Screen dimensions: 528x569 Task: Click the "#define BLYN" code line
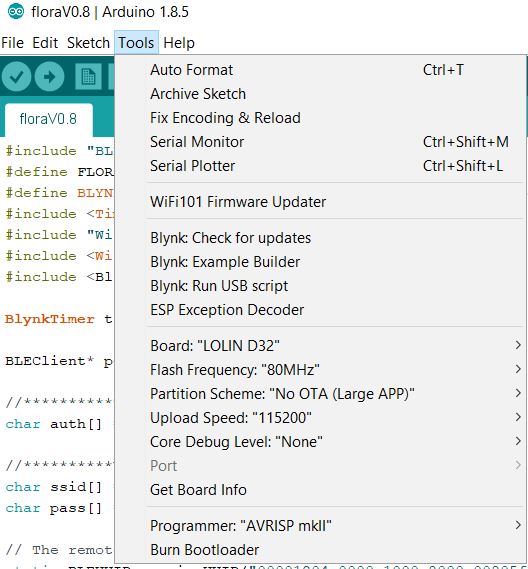click(x=59, y=193)
